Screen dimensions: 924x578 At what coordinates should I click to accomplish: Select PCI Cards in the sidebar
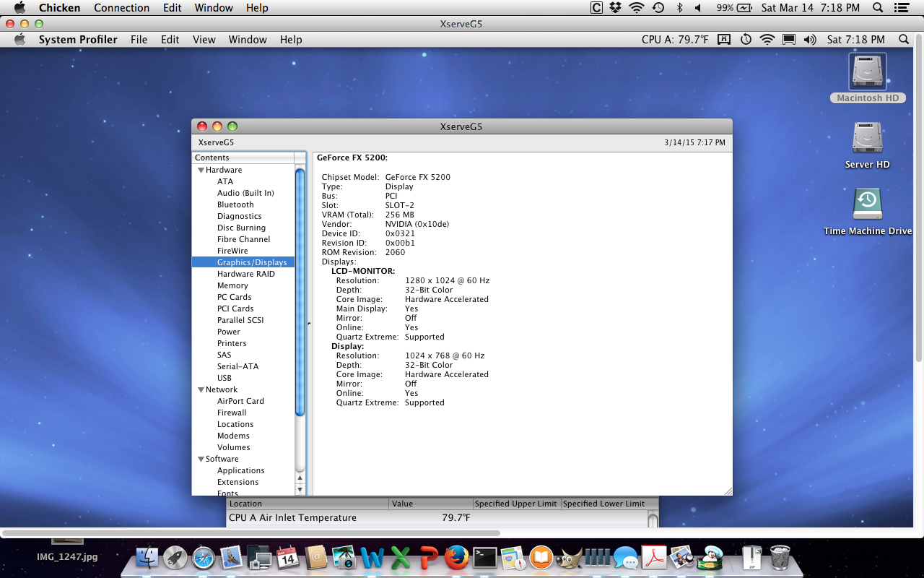(x=235, y=309)
